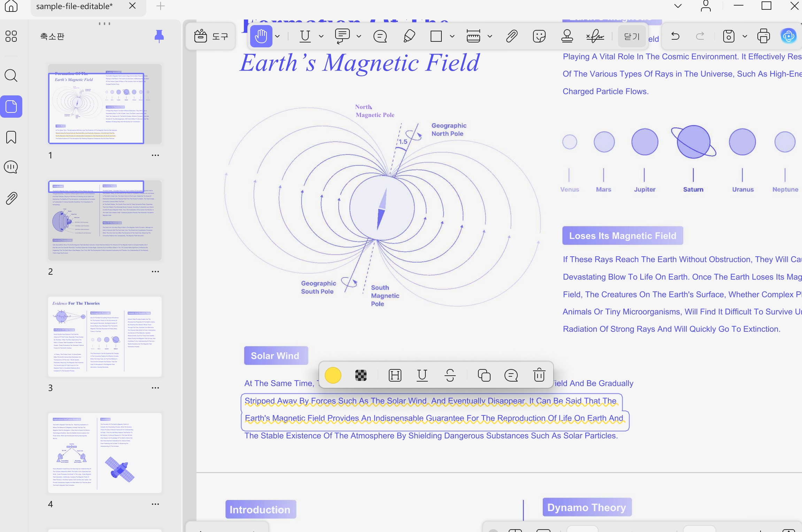Open the bookmarks sidebar panel
Screen dimensions: 802x532
11,137
